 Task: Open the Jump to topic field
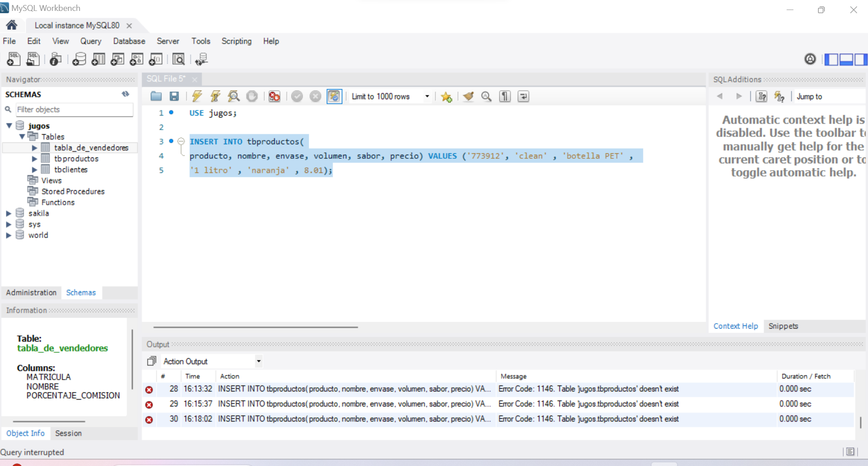pos(829,96)
